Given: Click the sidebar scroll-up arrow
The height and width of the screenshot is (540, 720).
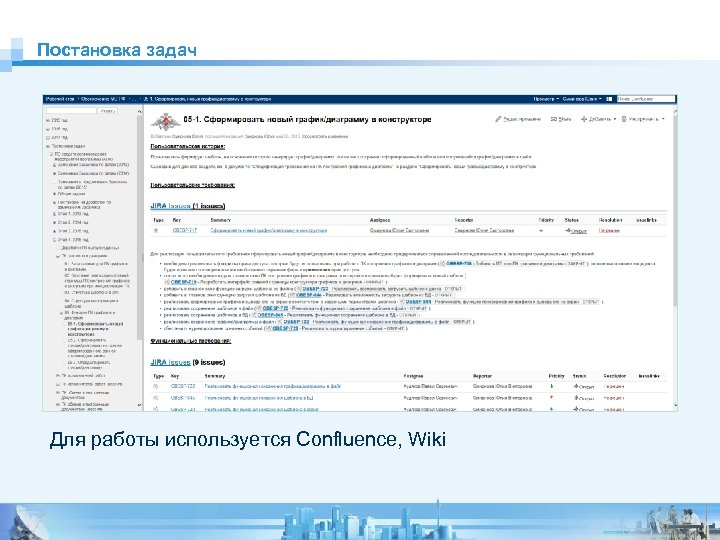Looking at the screenshot, I should 140,111.
